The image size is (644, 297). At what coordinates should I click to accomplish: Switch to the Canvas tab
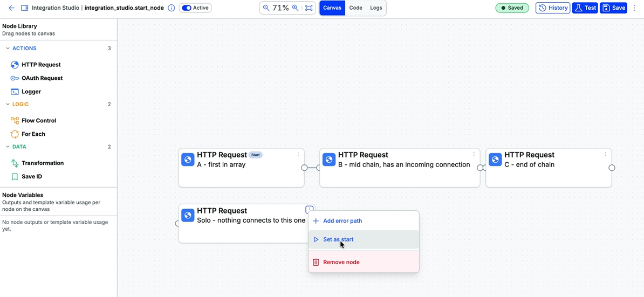(x=332, y=8)
